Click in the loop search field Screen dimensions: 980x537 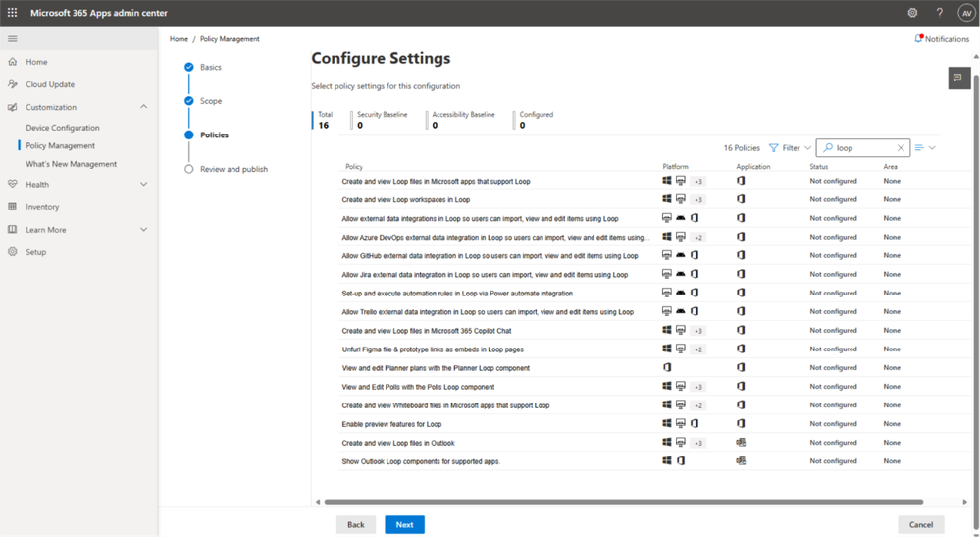(x=865, y=148)
